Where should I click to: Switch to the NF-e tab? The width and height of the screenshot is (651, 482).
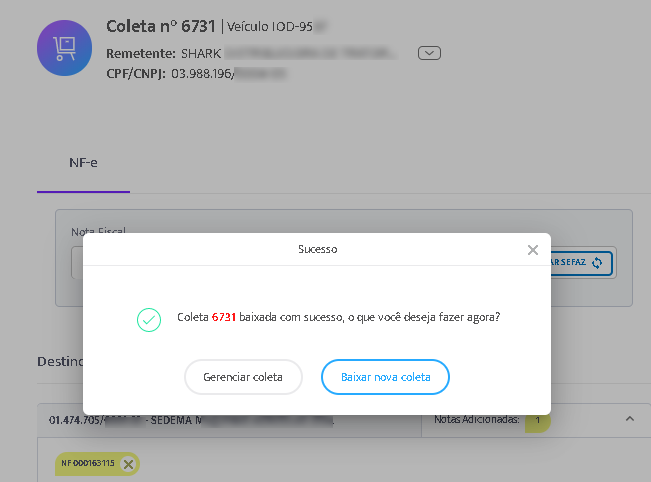point(83,163)
